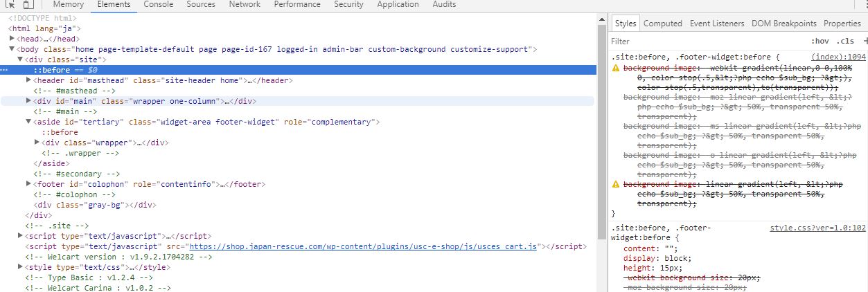The width and height of the screenshot is (868, 292).
Task: Select the html lang="ja" row
Action: (44, 28)
